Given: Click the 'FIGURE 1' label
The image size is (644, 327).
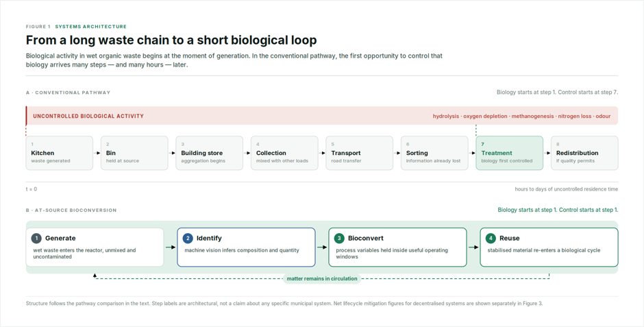Looking at the screenshot, I should (x=38, y=27).
